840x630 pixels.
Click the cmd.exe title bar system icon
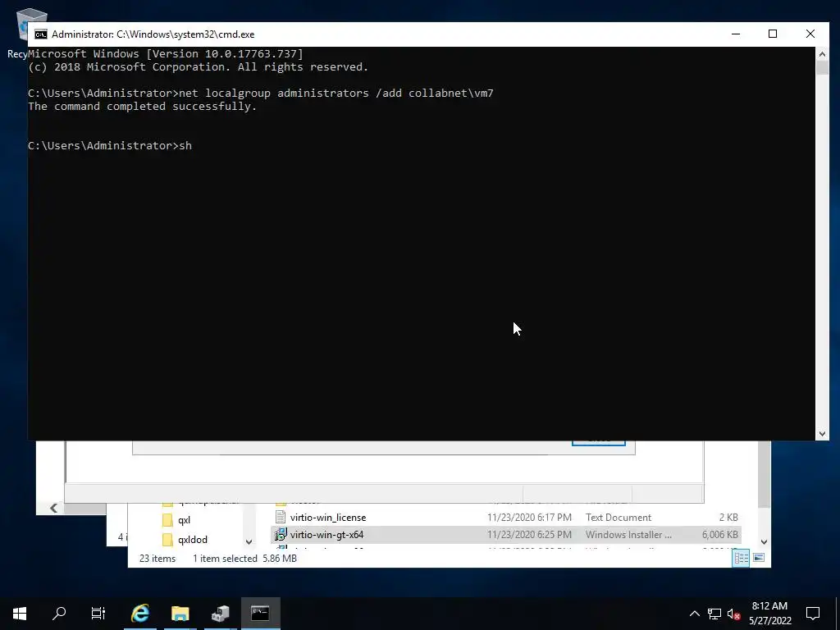[41, 34]
